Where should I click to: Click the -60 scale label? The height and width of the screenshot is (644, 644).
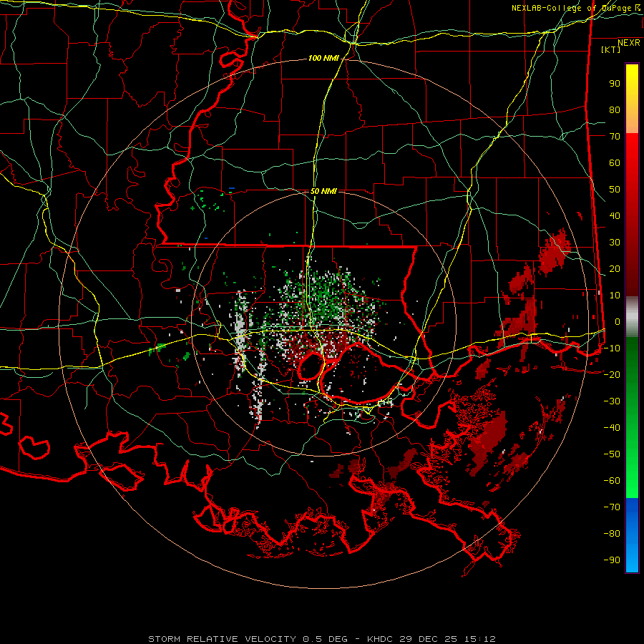[x=612, y=481]
